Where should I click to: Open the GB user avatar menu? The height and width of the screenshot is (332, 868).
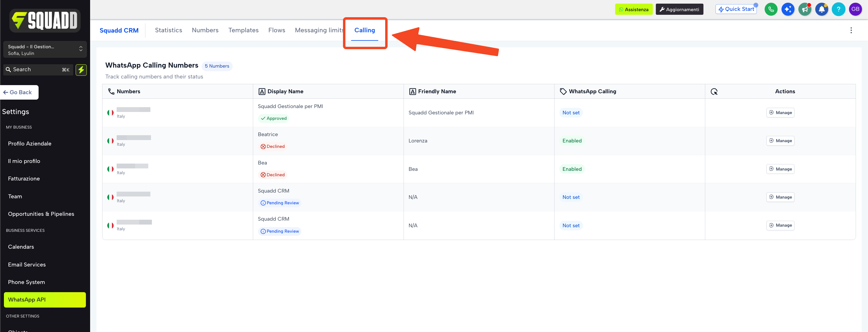[855, 9]
